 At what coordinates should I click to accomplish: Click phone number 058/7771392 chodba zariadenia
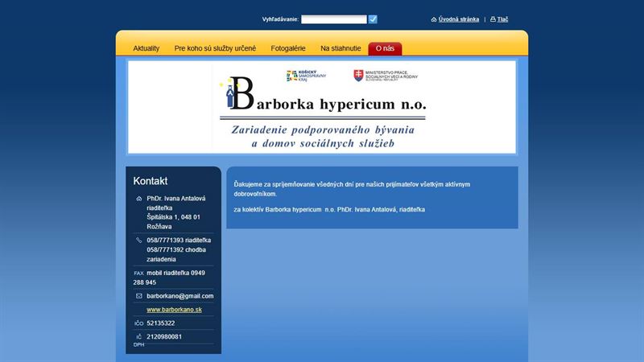[x=176, y=254]
